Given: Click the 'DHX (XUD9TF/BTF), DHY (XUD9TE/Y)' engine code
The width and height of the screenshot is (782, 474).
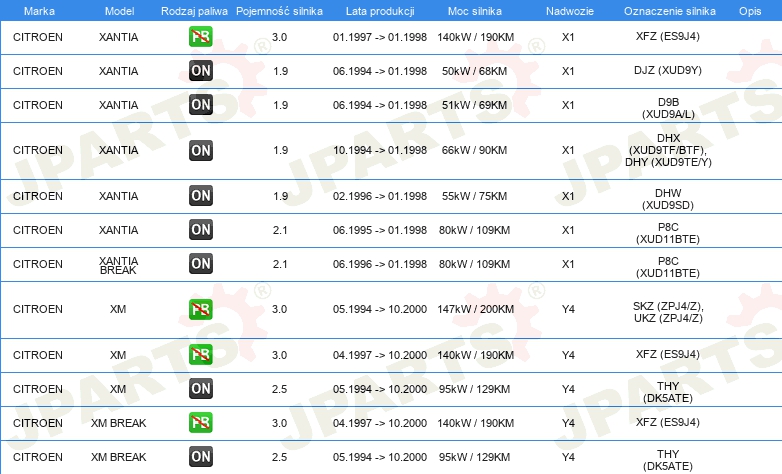Looking at the screenshot, I should tap(668, 150).
